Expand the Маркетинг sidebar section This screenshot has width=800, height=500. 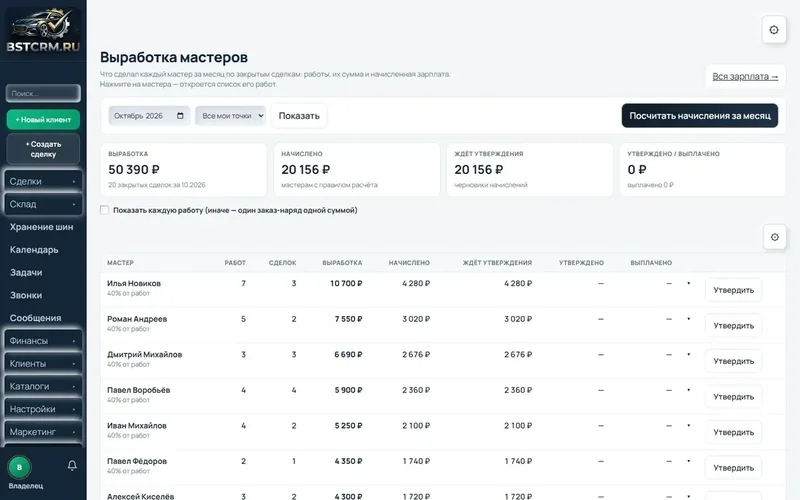tap(43, 432)
